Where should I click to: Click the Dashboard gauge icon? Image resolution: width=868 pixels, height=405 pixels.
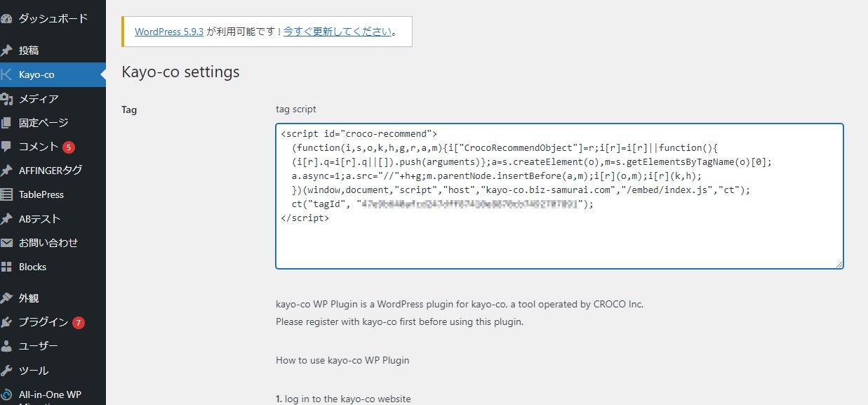6,18
